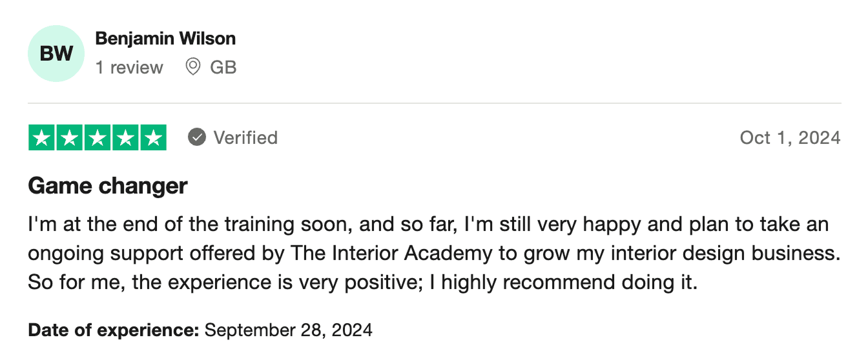Click the '1 review' count
This screenshot has width=868, height=360.
[129, 67]
